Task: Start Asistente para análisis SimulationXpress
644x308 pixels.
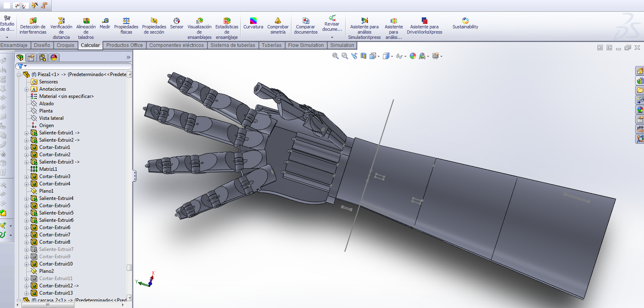Action: point(364,28)
